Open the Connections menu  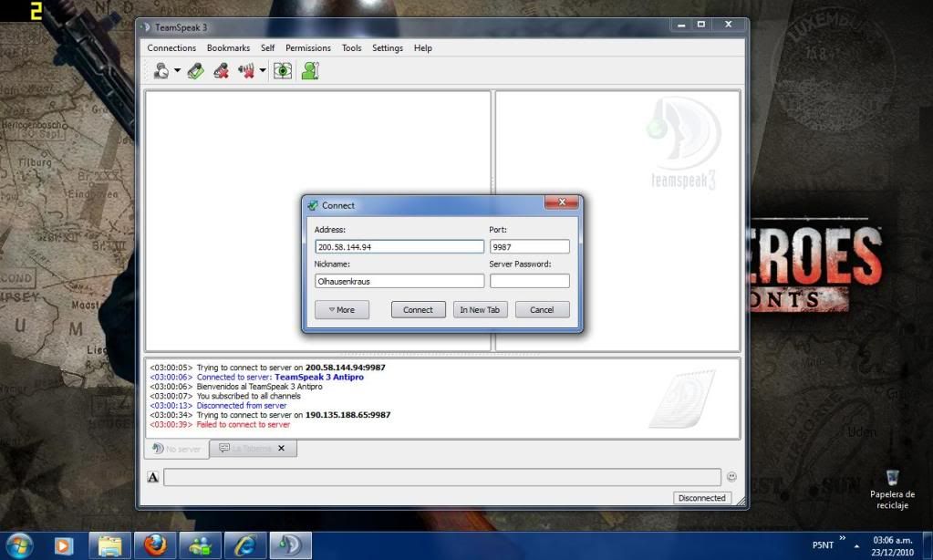click(171, 47)
